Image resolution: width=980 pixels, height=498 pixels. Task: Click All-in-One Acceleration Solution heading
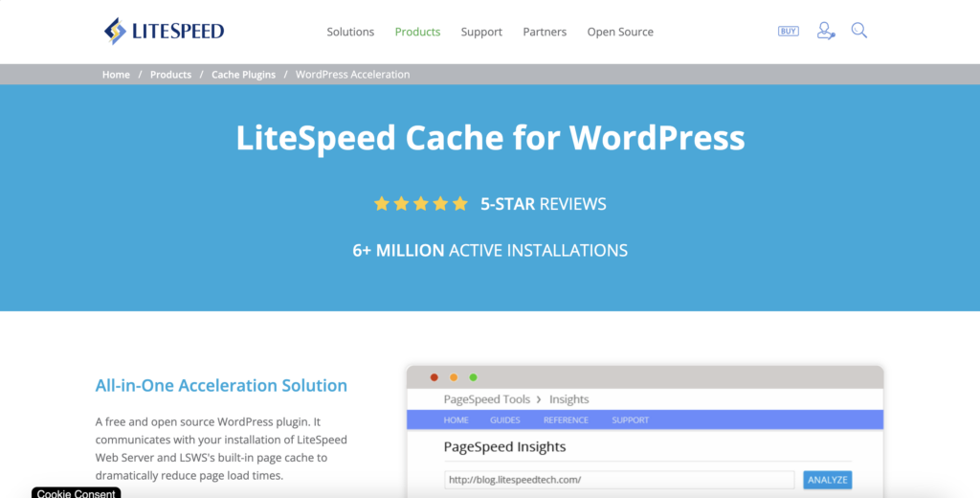[x=221, y=385]
